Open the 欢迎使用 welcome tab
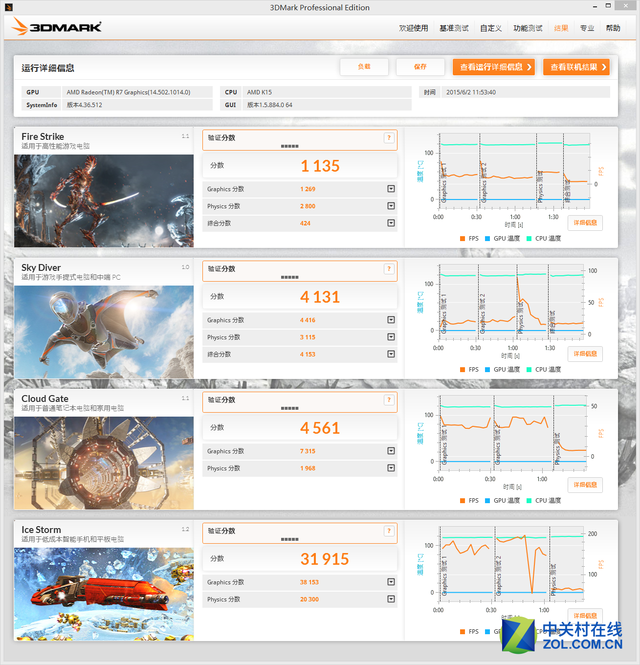 point(414,28)
